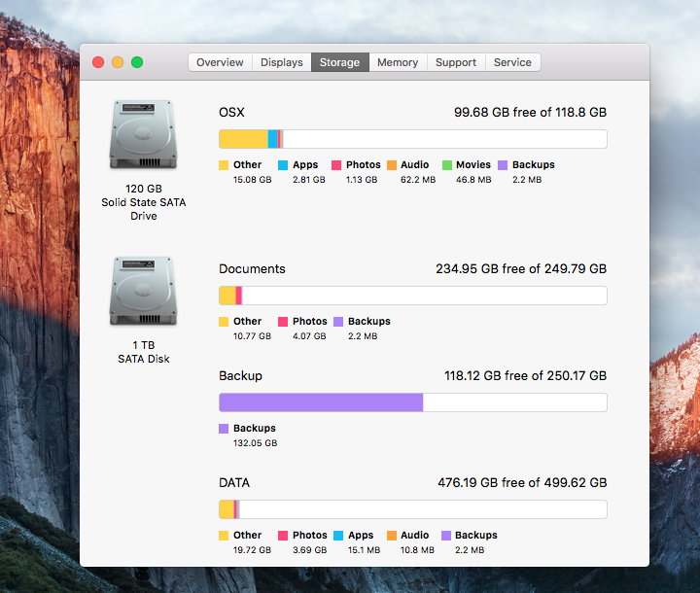Click the Documents volume usage bar

413,296
